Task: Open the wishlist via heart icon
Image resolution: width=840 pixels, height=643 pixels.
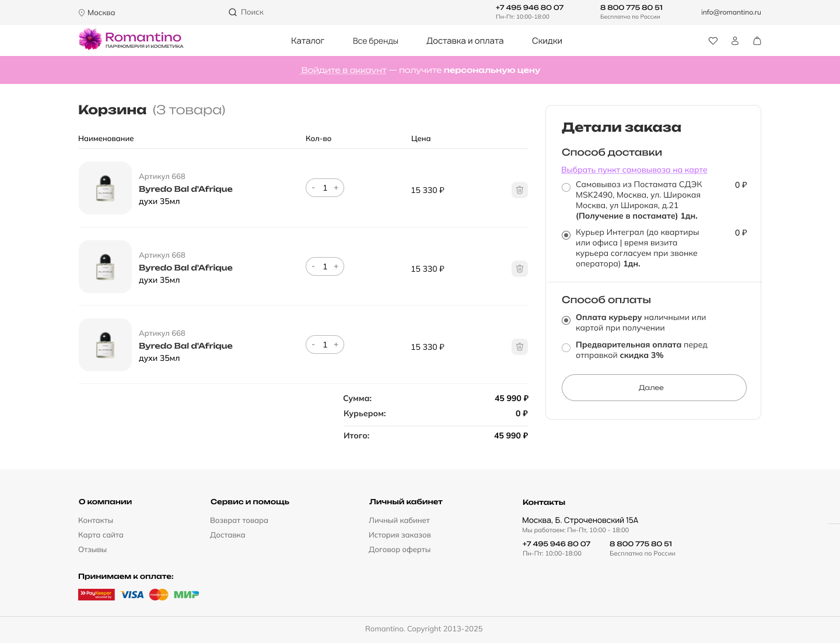Action: [713, 41]
